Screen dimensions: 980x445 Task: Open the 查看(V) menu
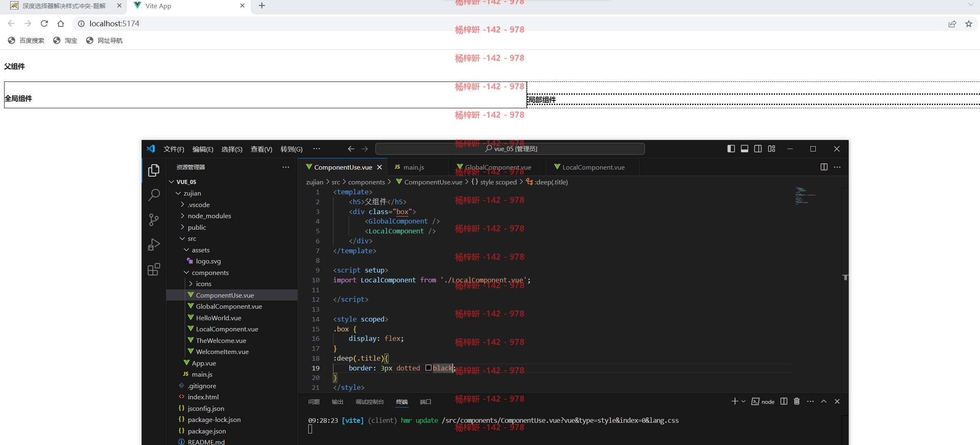pyautogui.click(x=261, y=149)
